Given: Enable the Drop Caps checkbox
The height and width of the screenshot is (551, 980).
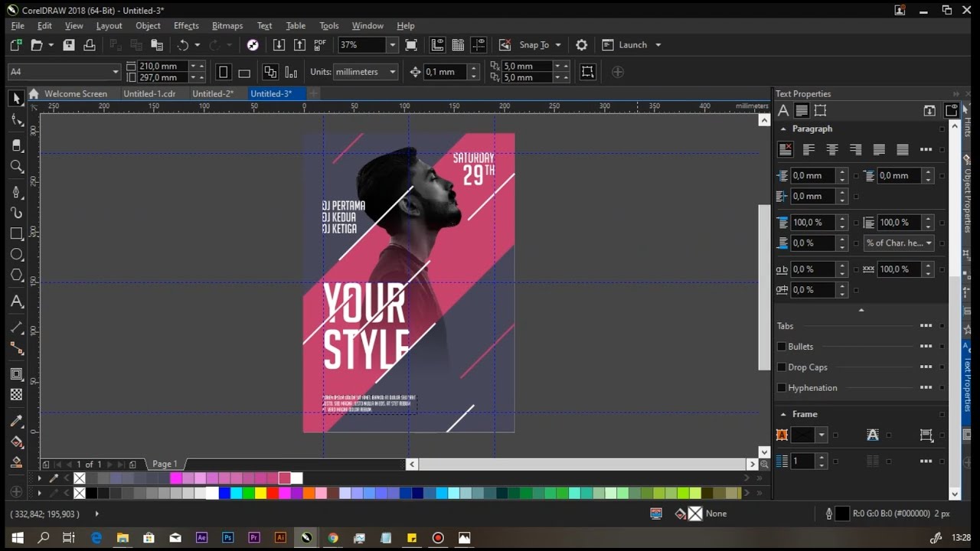Looking at the screenshot, I should 782,367.
